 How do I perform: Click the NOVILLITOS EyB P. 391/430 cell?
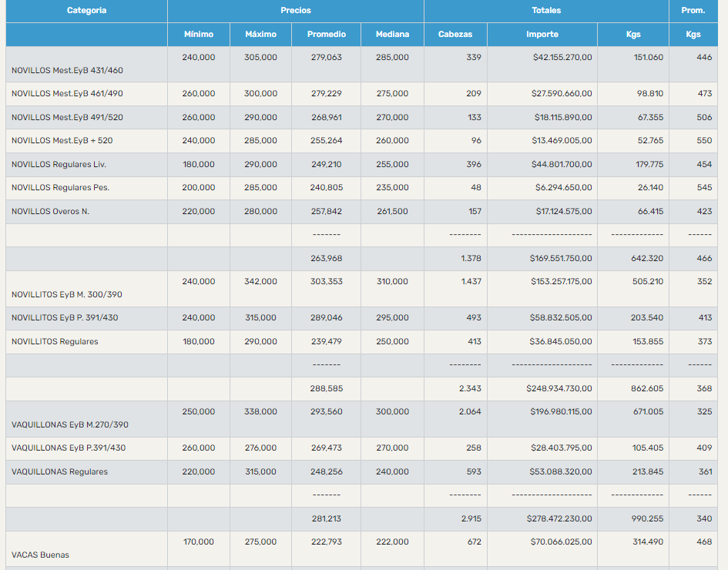click(65, 318)
